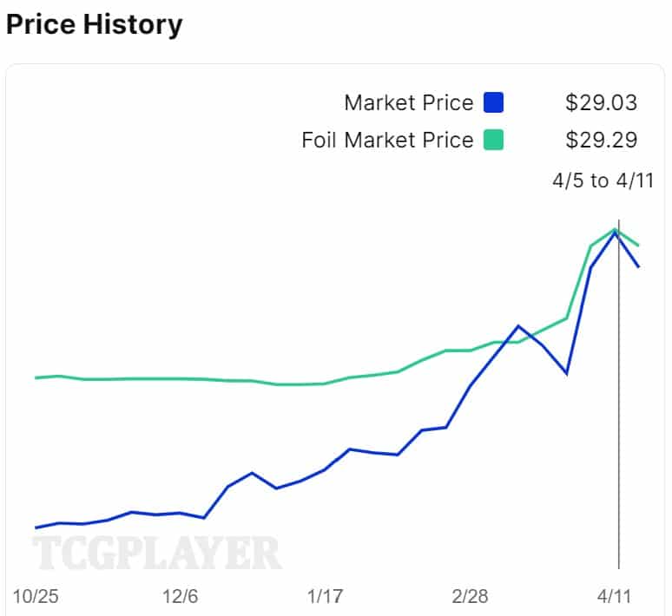Click the blue line's highest peak point
672x616 pixels.
tap(616, 233)
